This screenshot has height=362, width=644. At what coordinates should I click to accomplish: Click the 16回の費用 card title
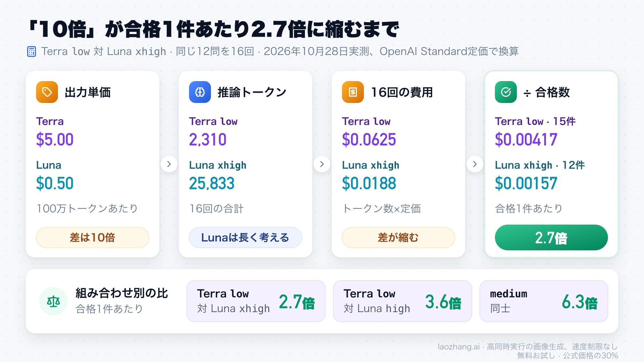tap(402, 92)
